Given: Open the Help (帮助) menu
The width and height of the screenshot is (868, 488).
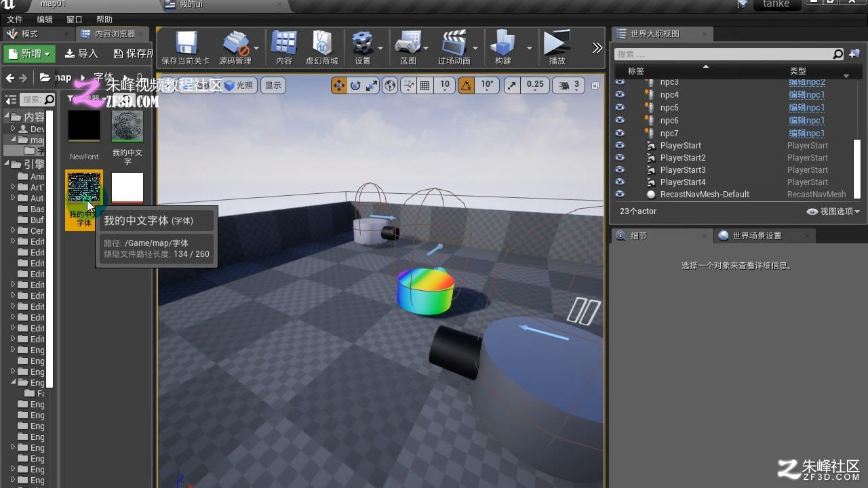Looking at the screenshot, I should 104,20.
